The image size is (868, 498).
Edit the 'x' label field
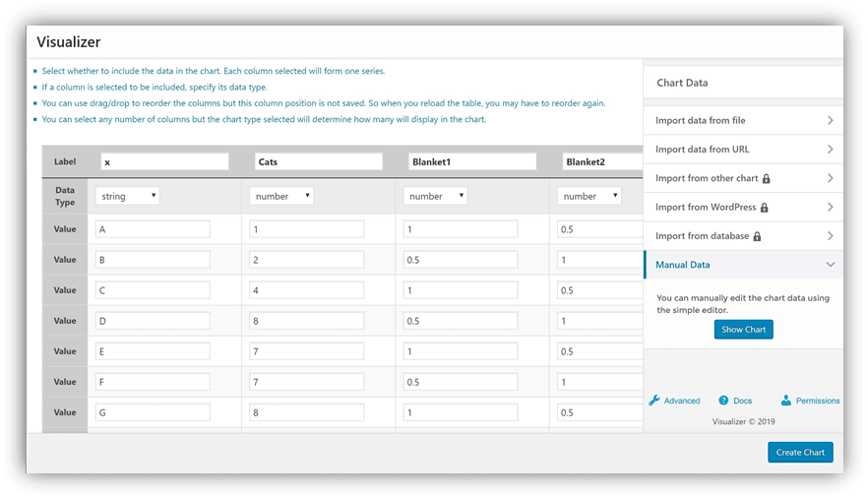[164, 161]
